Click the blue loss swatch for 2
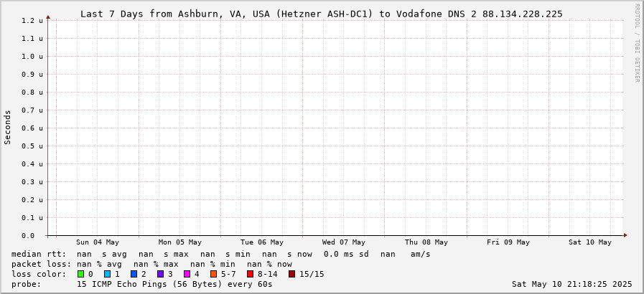644x294 pixels. (x=134, y=274)
